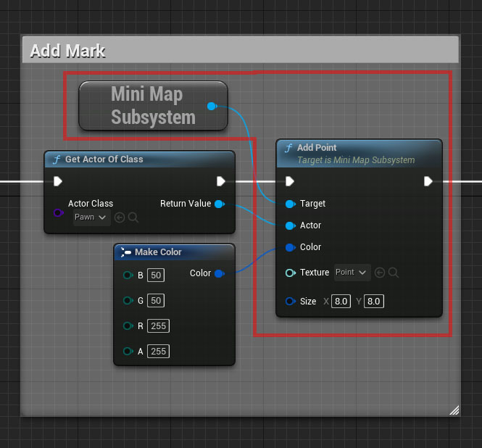Click use-selected arrow next to Pawn dropdown
The height and width of the screenshot is (448, 482).
click(x=120, y=217)
